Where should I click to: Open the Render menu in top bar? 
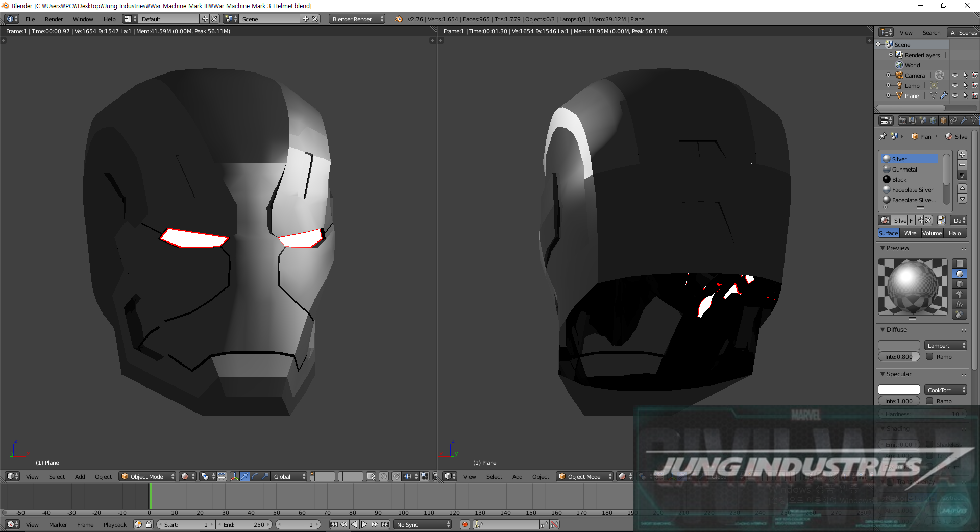pyautogui.click(x=54, y=19)
